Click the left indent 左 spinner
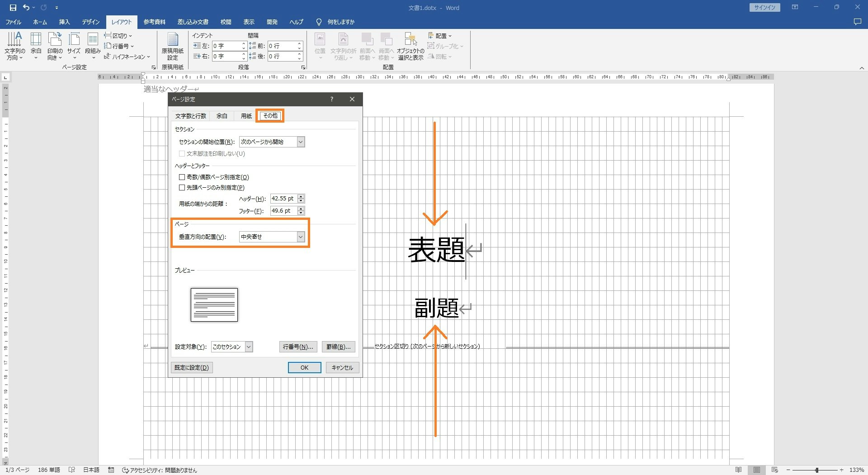This screenshot has width=868, height=475. pos(244,46)
